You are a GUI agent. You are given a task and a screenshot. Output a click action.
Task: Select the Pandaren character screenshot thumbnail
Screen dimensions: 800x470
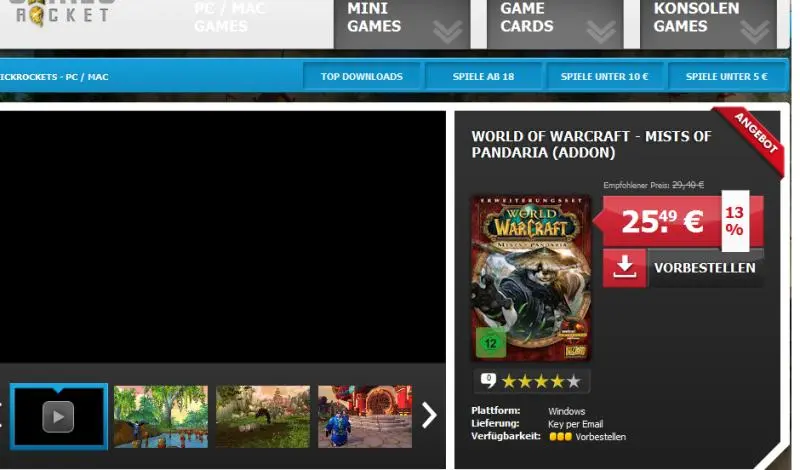point(365,416)
